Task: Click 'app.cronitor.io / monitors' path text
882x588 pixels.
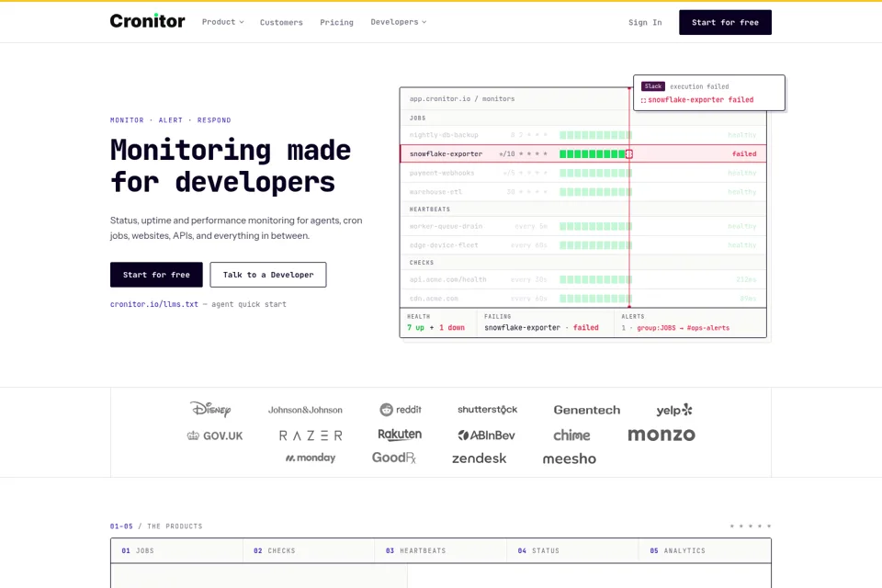Action: [462, 98]
